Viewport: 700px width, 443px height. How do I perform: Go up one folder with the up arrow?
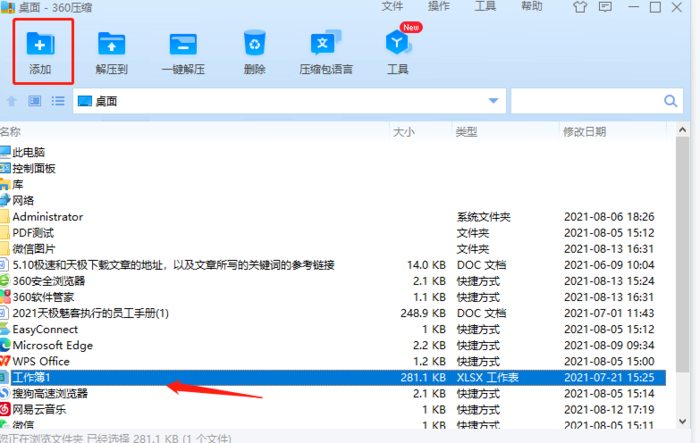coord(12,101)
